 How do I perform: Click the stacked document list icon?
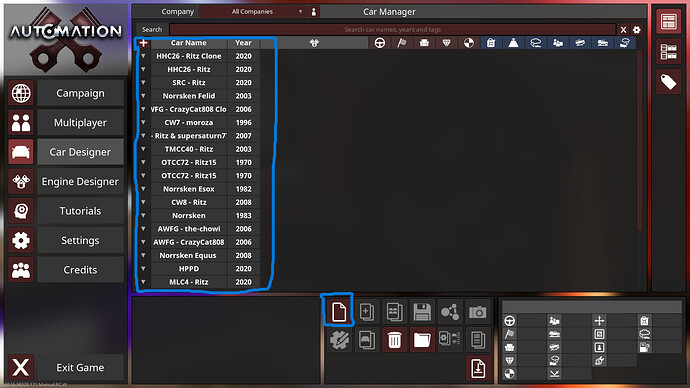(x=477, y=340)
